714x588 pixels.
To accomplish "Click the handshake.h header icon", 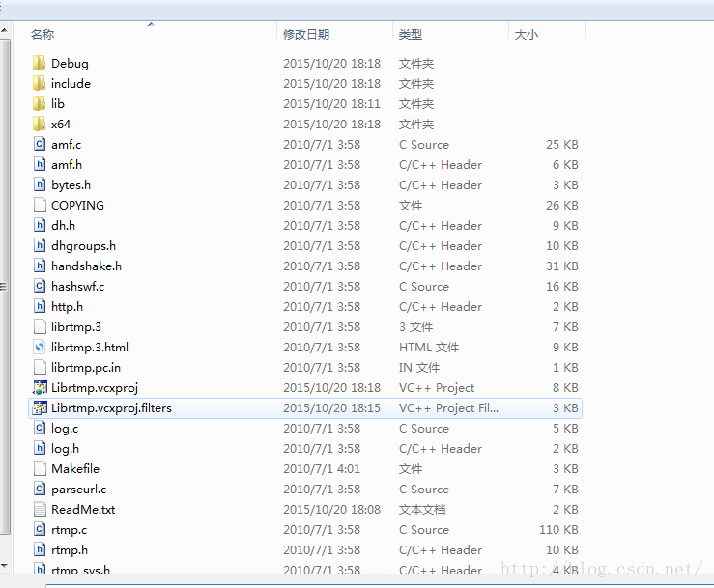I will 40,266.
